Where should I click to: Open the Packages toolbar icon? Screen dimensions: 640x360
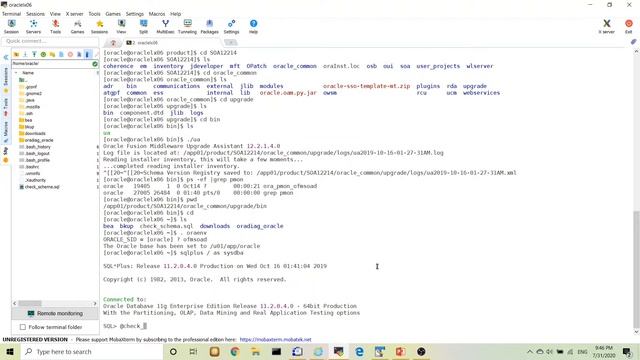(x=209, y=26)
